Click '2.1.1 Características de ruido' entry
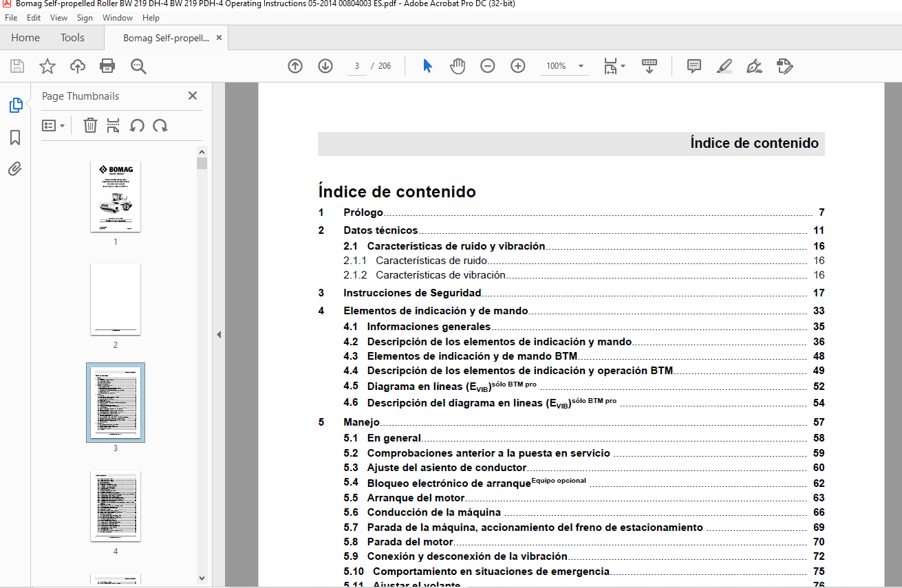902x588 pixels. [x=584, y=261]
